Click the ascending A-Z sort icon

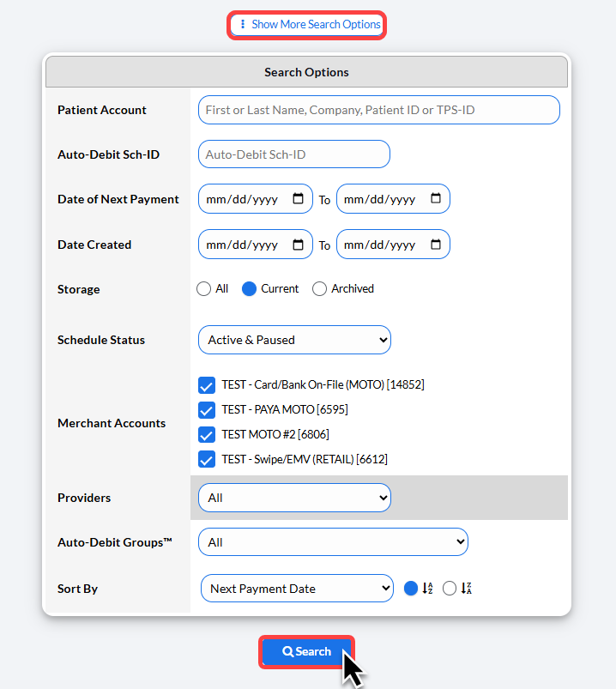pyautogui.click(x=427, y=589)
